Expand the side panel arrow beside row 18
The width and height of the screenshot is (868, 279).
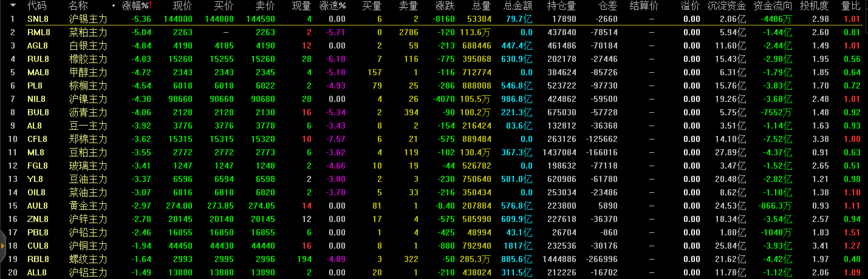click(2, 246)
